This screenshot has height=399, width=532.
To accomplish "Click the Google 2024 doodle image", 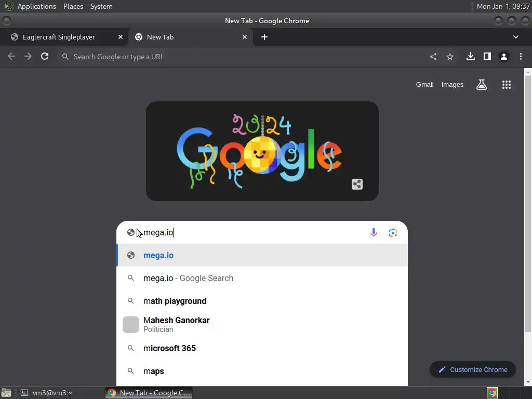I will (262, 151).
